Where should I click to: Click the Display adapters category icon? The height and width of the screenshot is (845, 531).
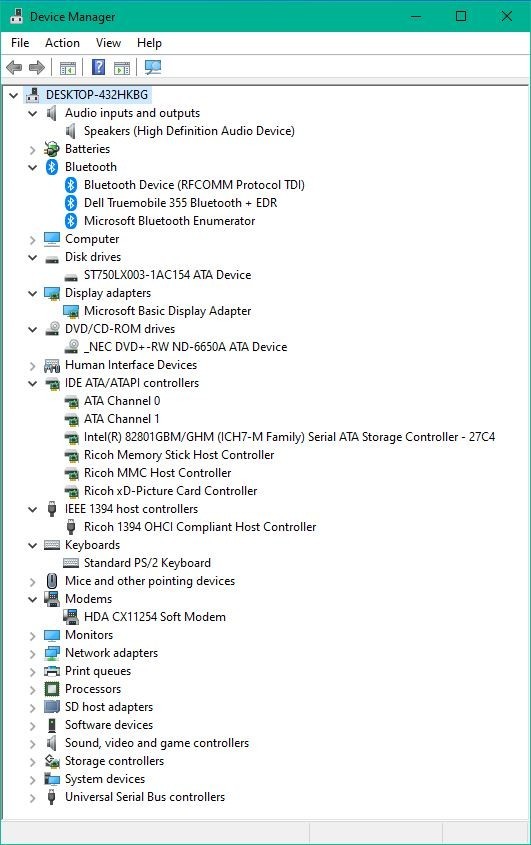click(52, 293)
